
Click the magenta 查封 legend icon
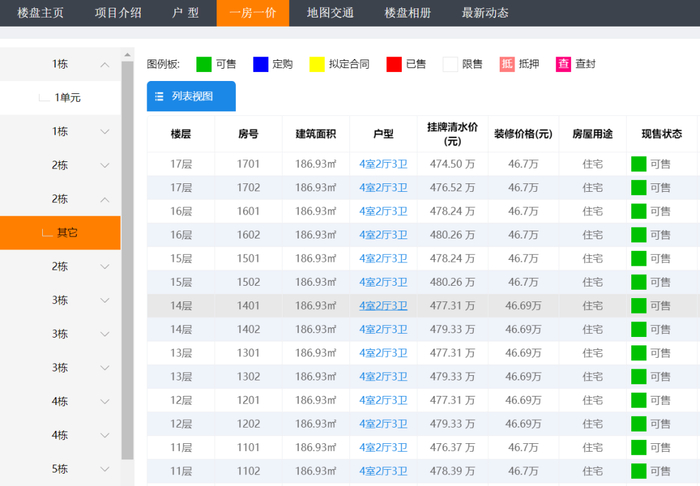point(563,64)
